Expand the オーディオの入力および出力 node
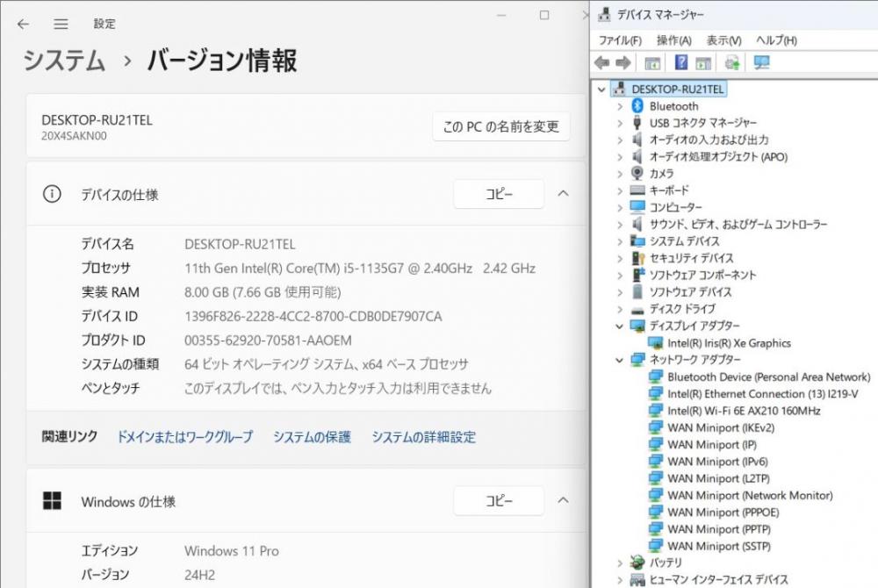The height and width of the screenshot is (588, 878). pos(619,140)
